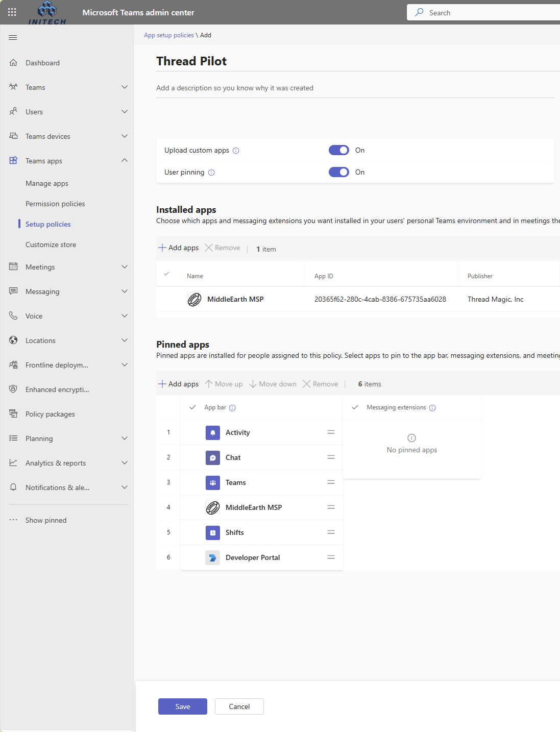This screenshot has width=560, height=732.
Task: Click info icon next to Upload custom apps
Action: tap(236, 151)
